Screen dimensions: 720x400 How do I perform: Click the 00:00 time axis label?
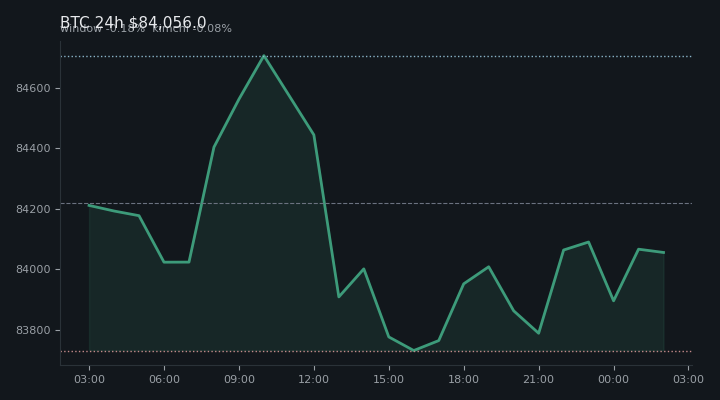(613, 379)
